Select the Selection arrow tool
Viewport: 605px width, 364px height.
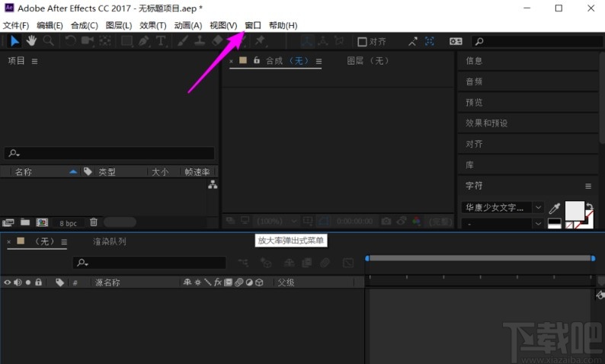click(x=14, y=41)
